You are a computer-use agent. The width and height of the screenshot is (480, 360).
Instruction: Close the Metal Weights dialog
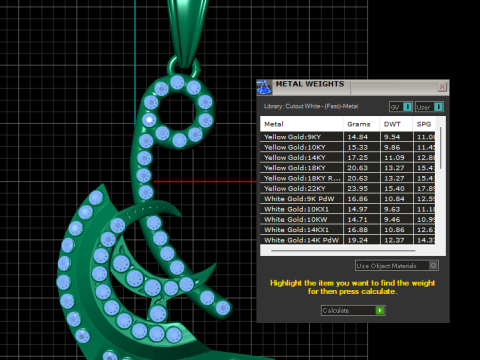pyautogui.click(x=442, y=87)
